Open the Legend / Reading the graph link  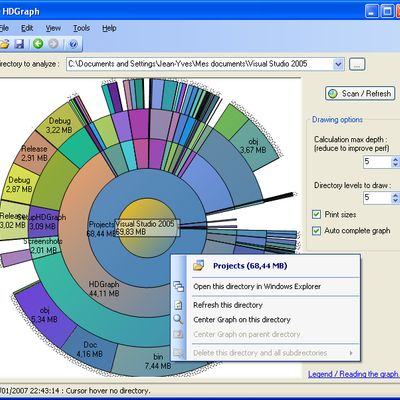pyautogui.click(x=354, y=374)
